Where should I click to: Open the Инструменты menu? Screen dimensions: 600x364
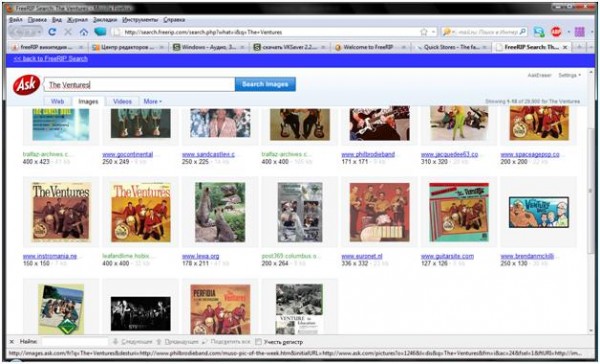[x=140, y=20]
